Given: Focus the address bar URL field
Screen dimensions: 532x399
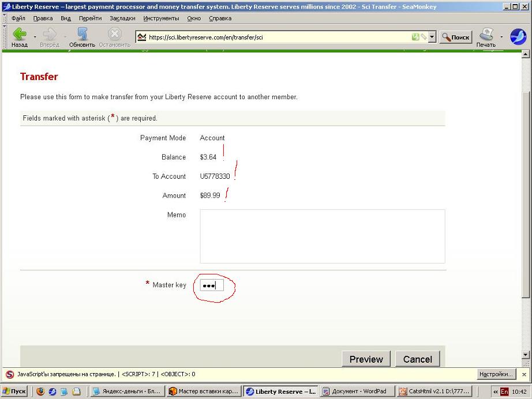Looking at the screenshot, I should point(278,37).
